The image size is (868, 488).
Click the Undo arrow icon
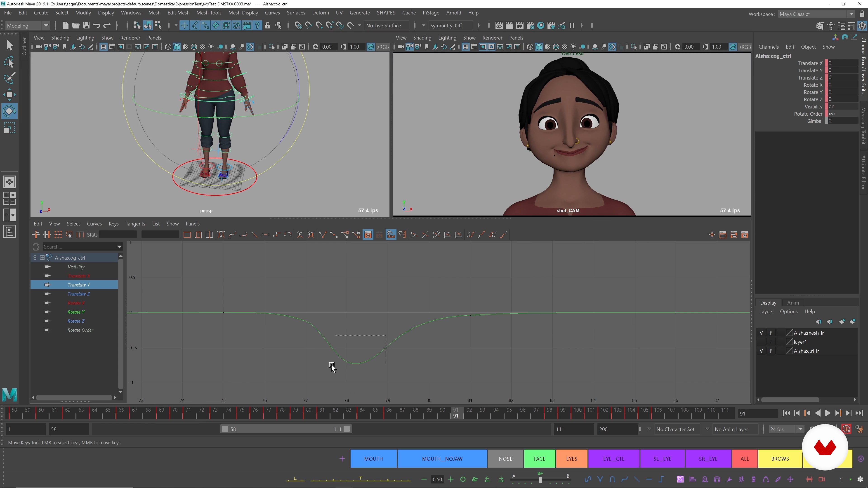(96, 26)
